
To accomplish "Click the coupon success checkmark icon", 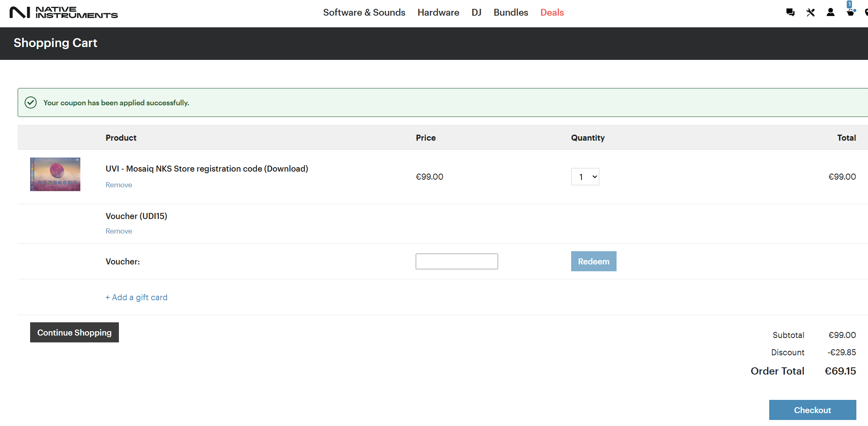I will [31, 102].
